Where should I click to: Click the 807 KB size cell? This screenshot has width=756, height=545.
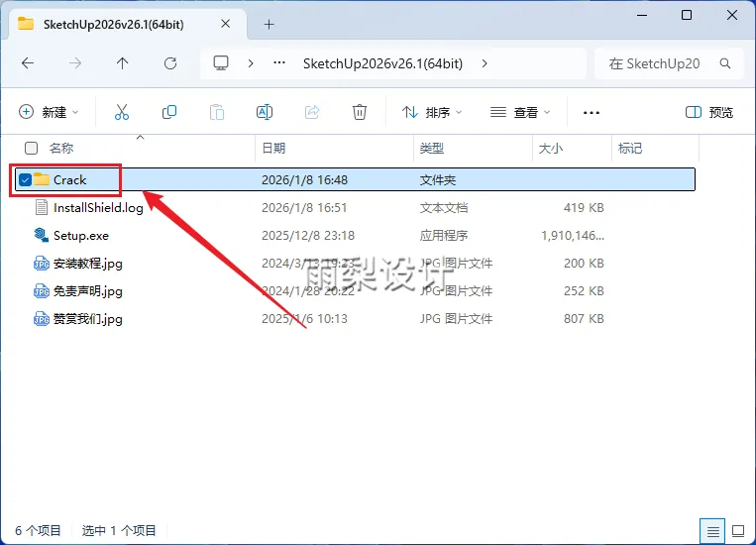(x=584, y=319)
